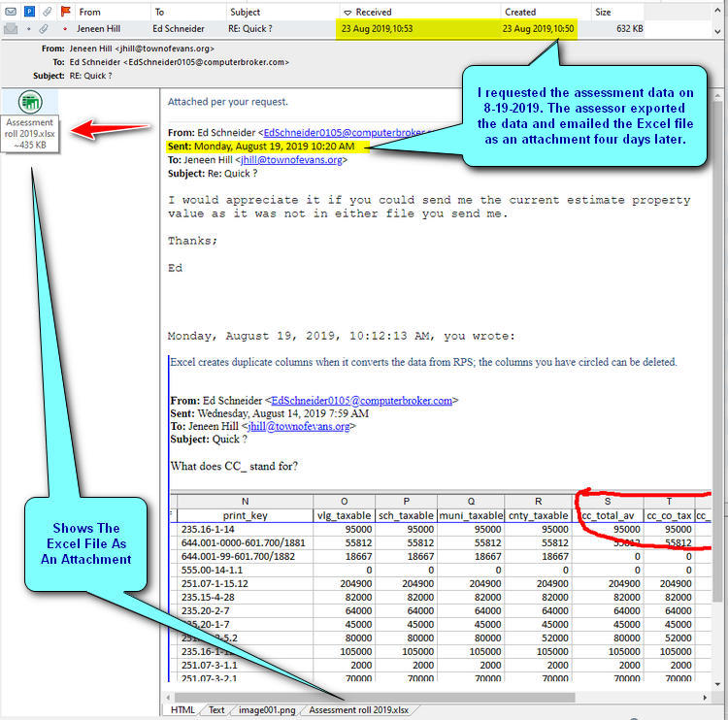This screenshot has height=720, width=728.
Task: Switch to the HTML view tab
Action: 182,710
